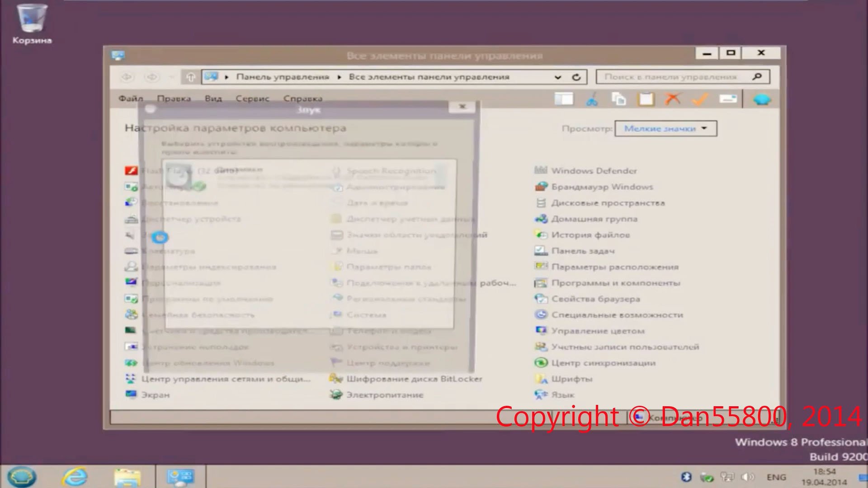Open the Просмотр Мелкие значки dropdown
The height and width of the screenshot is (488, 868).
coord(665,128)
